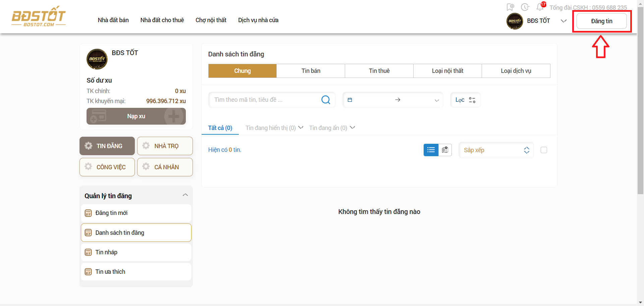
Task: Click the sidebar profile avatar
Action: coord(97,59)
